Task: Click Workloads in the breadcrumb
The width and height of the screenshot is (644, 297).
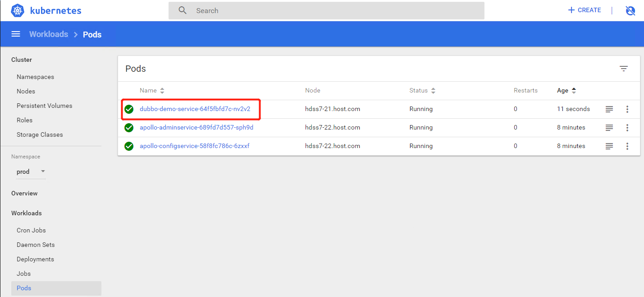Action: point(49,34)
